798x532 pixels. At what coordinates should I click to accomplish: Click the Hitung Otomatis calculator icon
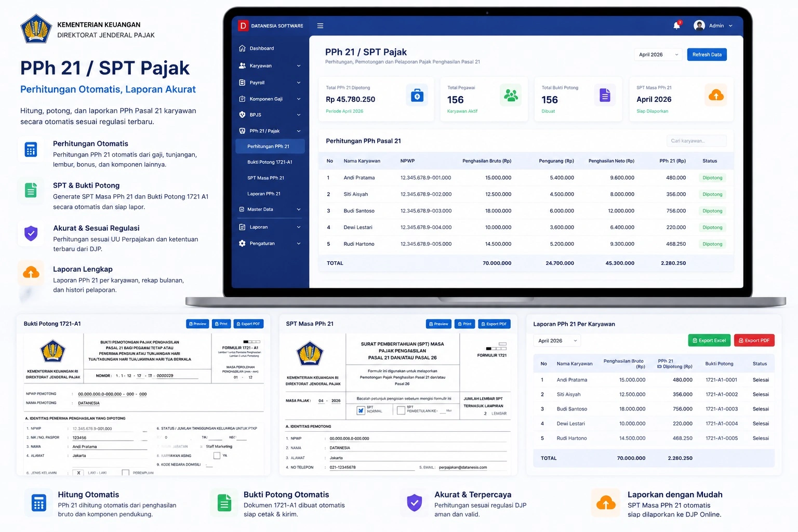38,503
